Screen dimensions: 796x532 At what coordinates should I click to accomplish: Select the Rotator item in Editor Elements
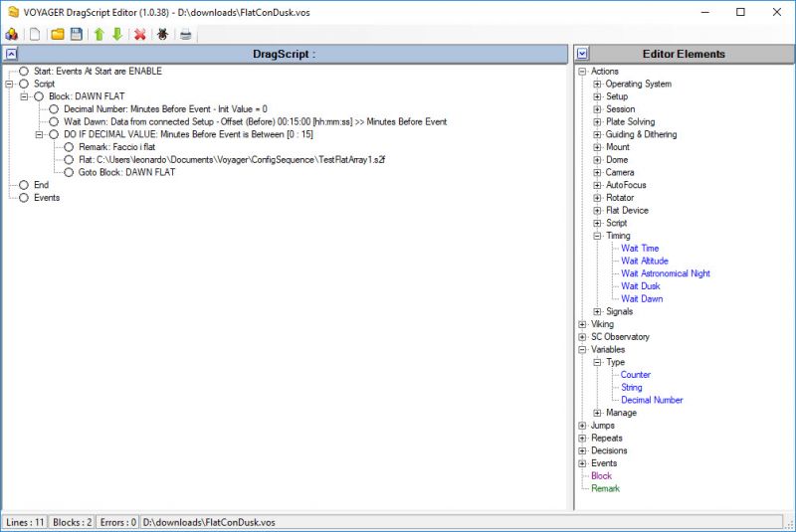620,198
